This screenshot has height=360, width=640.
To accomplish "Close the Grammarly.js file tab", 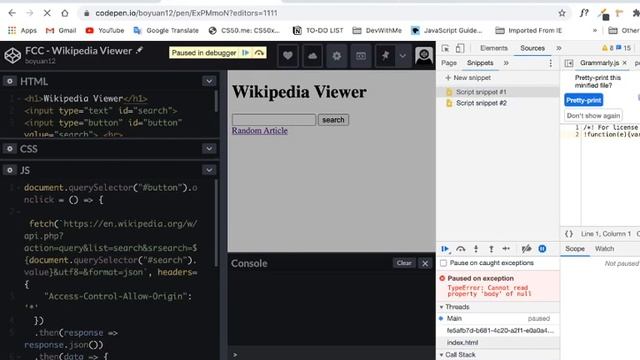I will tap(624, 63).
